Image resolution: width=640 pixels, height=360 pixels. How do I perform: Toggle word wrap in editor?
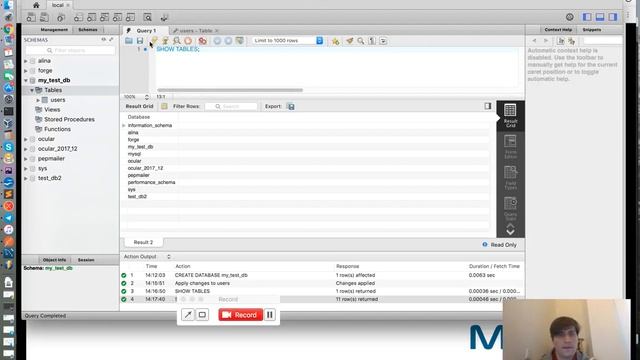pos(383,41)
